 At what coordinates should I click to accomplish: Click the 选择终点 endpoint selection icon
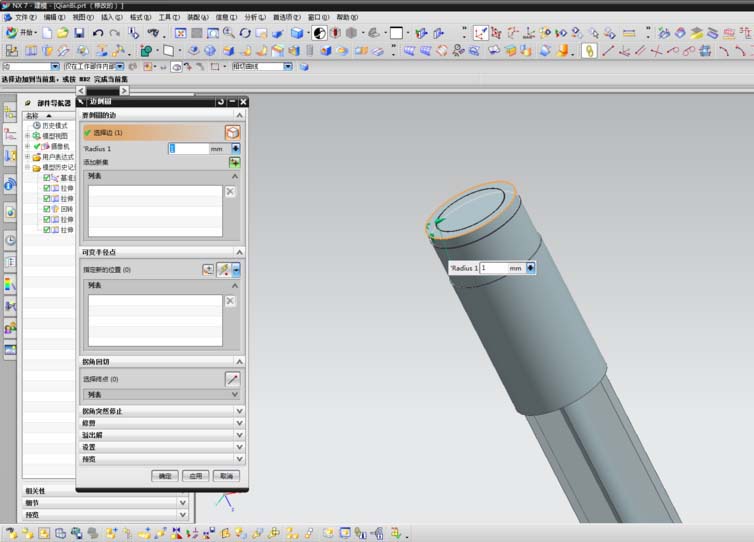pos(232,379)
